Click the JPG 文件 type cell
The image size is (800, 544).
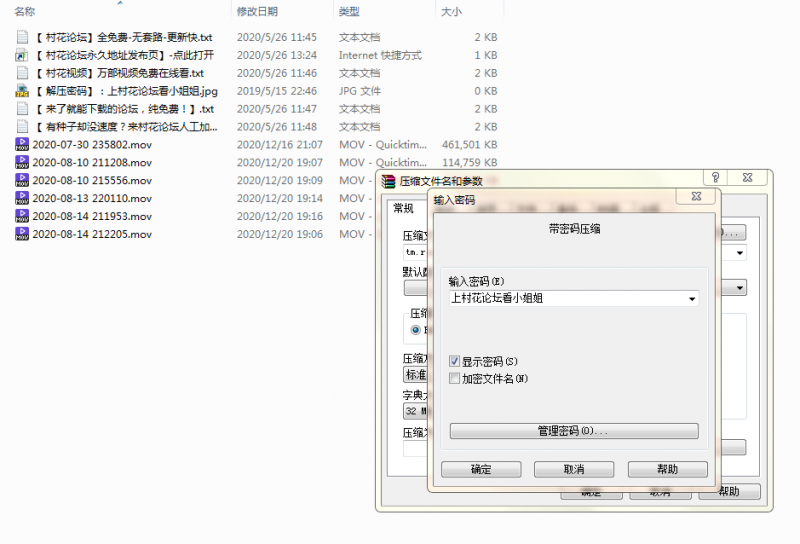pyautogui.click(x=360, y=91)
